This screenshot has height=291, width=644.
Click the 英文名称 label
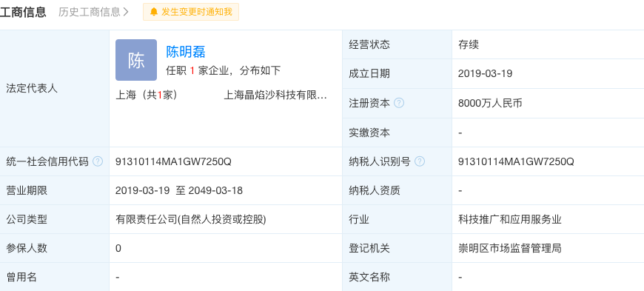click(x=369, y=278)
